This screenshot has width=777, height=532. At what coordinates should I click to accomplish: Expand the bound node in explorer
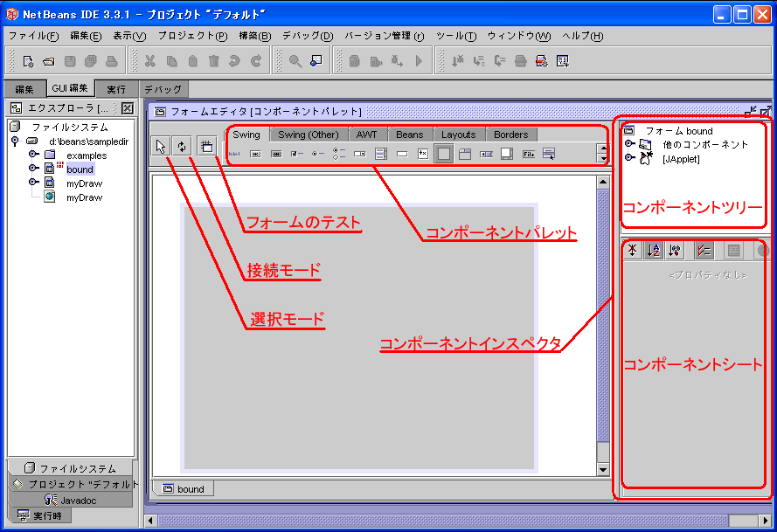[x=33, y=169]
